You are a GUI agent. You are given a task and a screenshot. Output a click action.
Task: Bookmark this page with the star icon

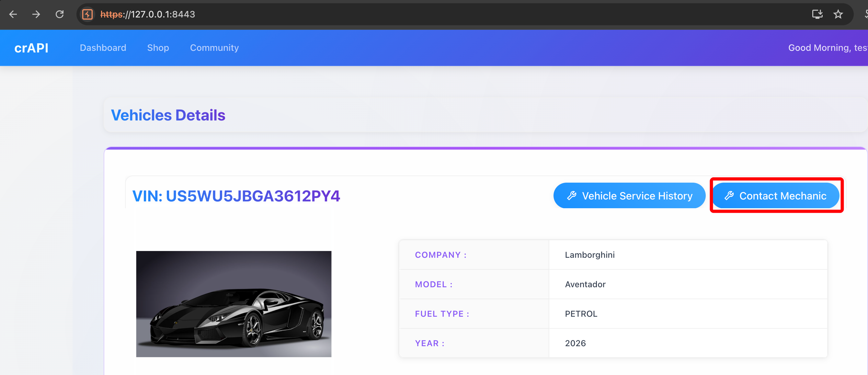point(838,14)
